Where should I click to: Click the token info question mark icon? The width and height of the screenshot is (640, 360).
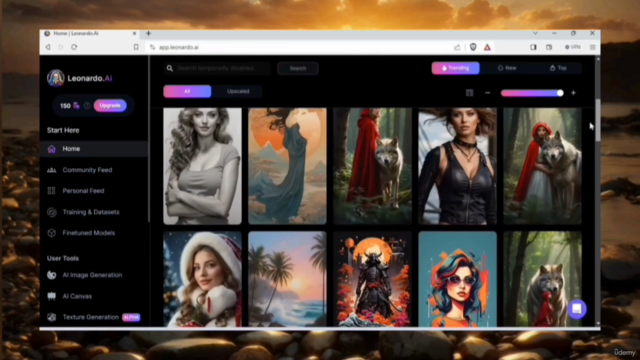[x=87, y=106]
